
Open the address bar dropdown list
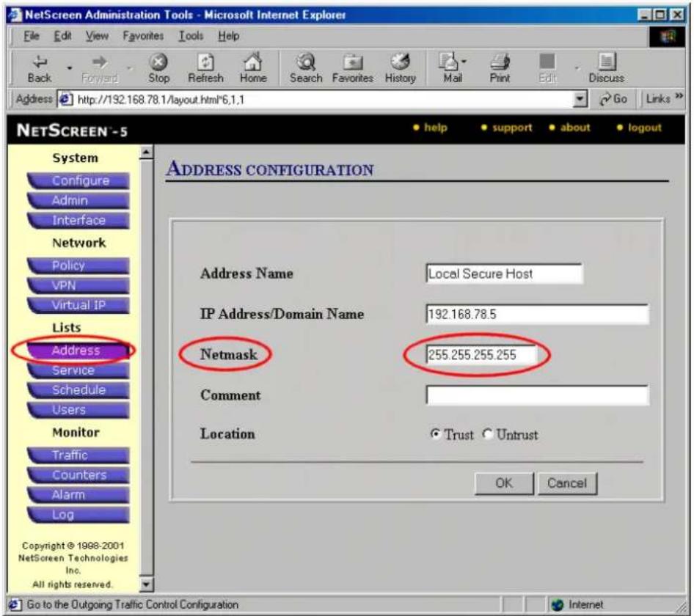click(580, 99)
